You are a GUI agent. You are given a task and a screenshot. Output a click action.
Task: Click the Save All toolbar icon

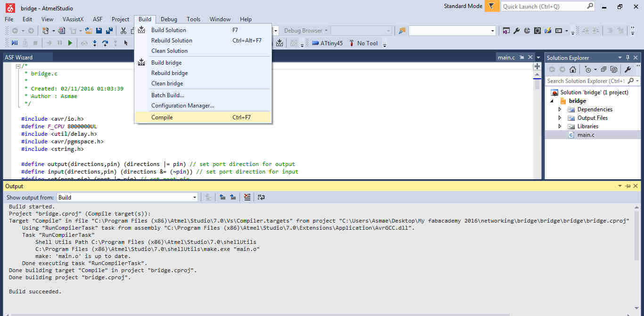109,31
